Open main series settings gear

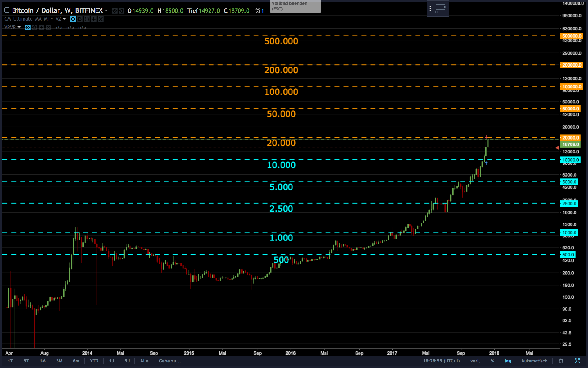click(121, 11)
